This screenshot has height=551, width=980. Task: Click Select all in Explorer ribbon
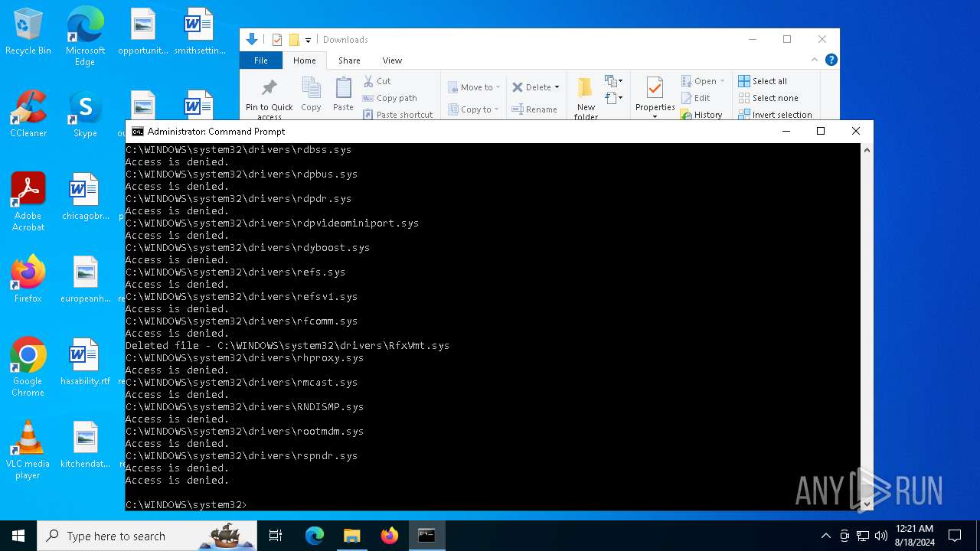763,81
